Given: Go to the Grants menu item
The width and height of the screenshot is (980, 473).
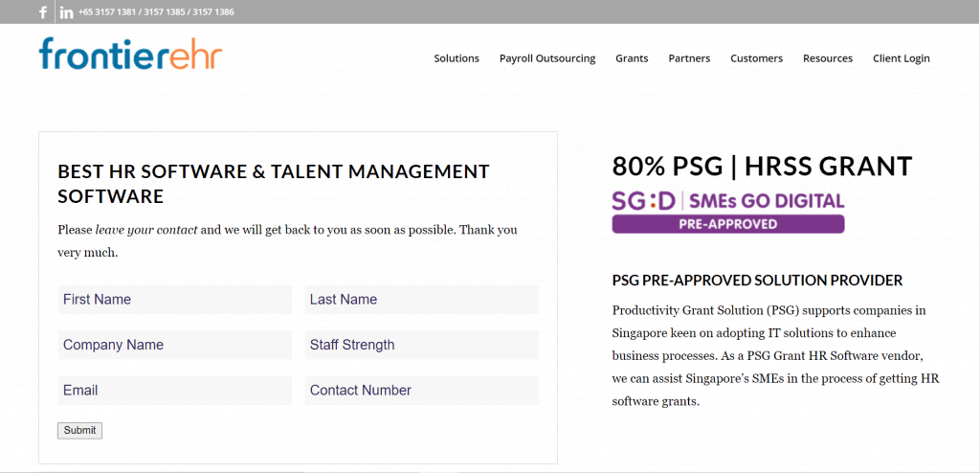Looking at the screenshot, I should pos(632,58).
